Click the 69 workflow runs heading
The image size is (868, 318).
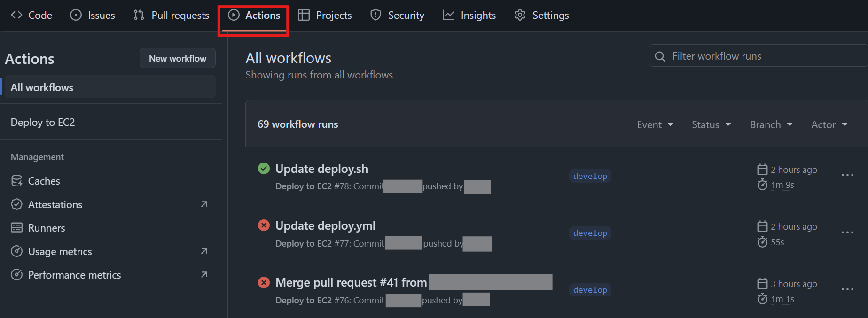[298, 124]
